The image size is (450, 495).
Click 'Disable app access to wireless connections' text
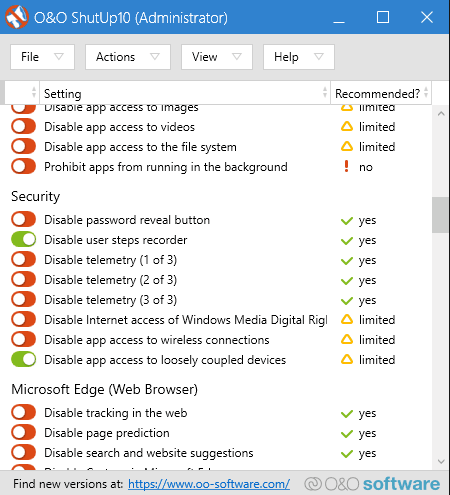(157, 340)
